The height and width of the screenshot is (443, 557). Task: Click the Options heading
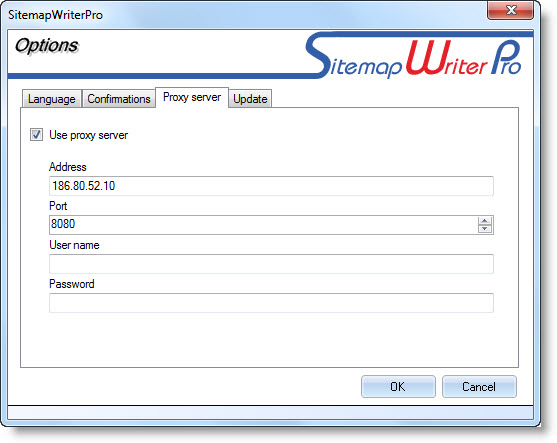click(x=47, y=46)
